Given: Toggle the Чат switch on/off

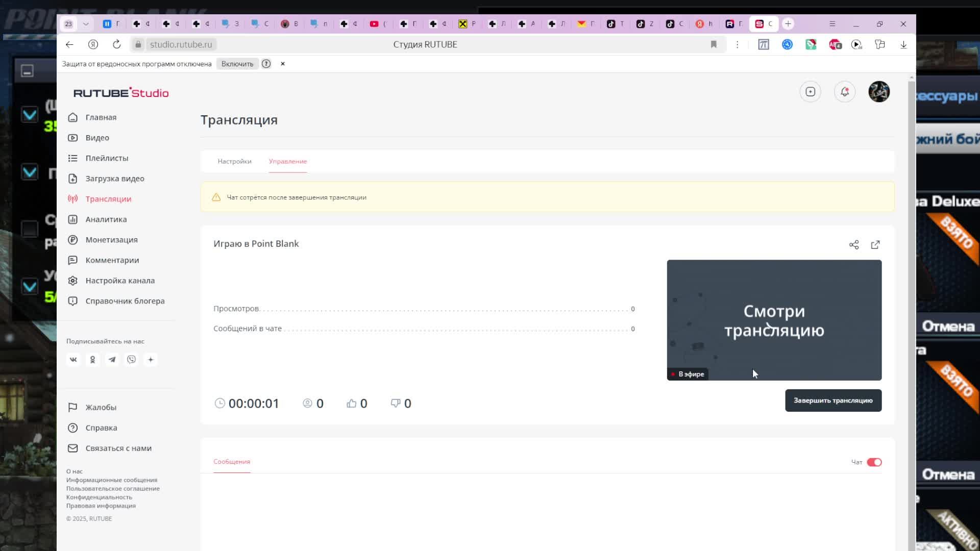Looking at the screenshot, I should tap(874, 462).
